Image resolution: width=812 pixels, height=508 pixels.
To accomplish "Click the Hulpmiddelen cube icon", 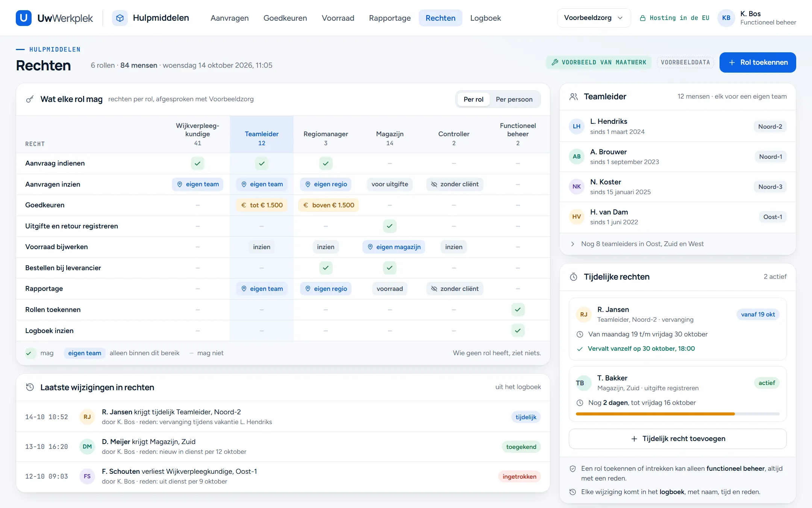I will coord(120,18).
